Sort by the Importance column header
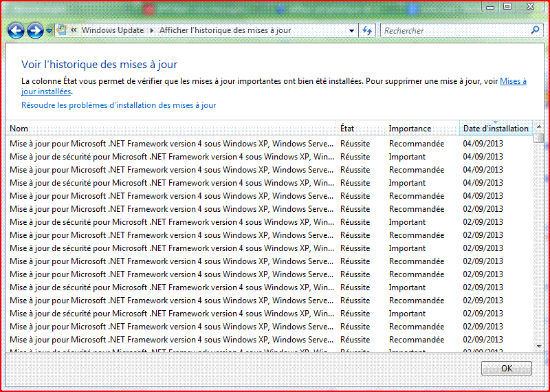The image size is (550, 392). (x=422, y=129)
